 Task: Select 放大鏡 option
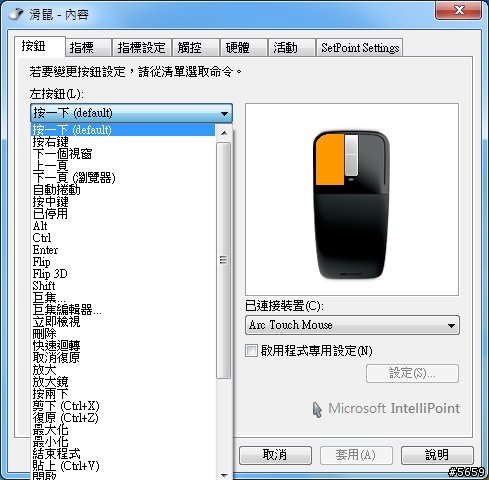pos(123,382)
